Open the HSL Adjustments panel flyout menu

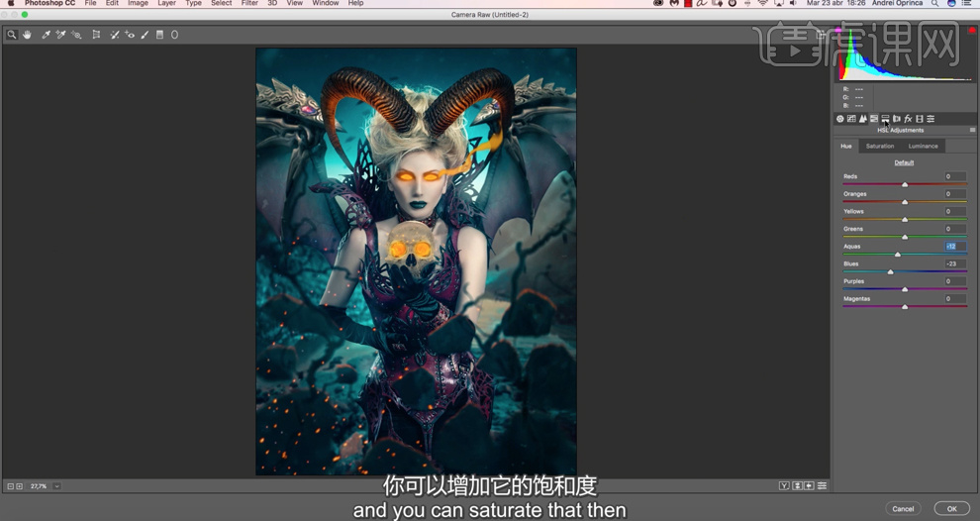pyautogui.click(x=972, y=130)
